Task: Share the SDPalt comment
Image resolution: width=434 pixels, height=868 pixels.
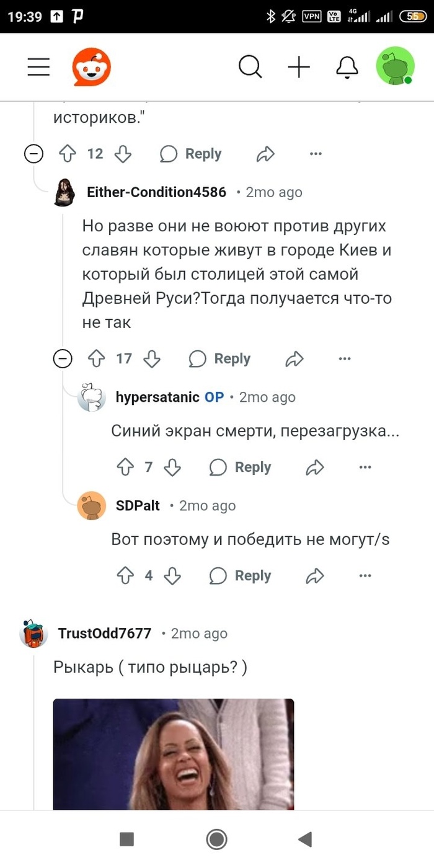Action: (315, 576)
